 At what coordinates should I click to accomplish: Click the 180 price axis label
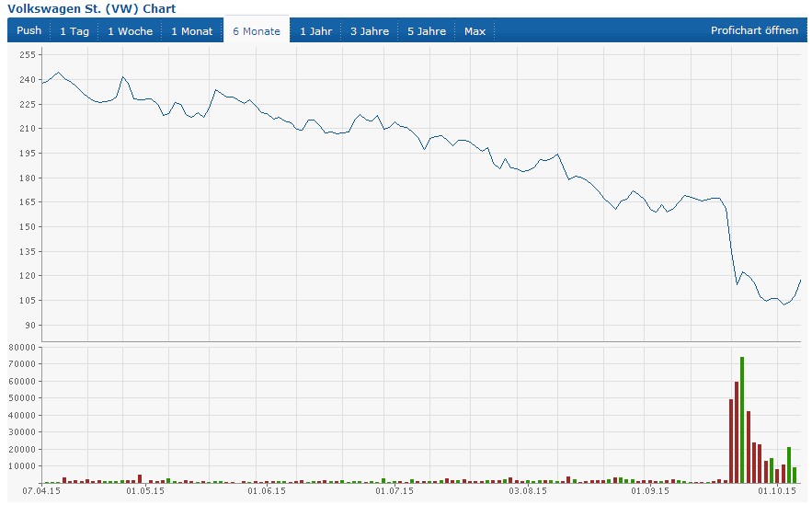coord(28,178)
